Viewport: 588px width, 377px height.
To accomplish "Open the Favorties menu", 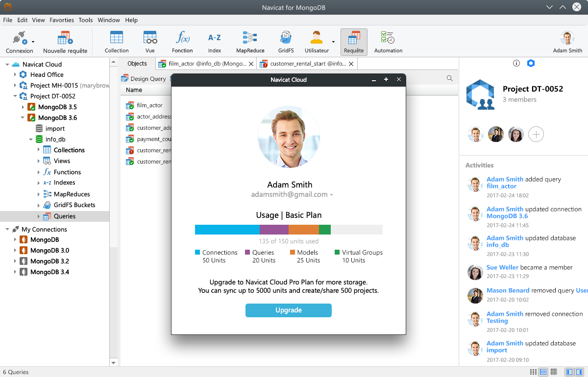I will (62, 20).
